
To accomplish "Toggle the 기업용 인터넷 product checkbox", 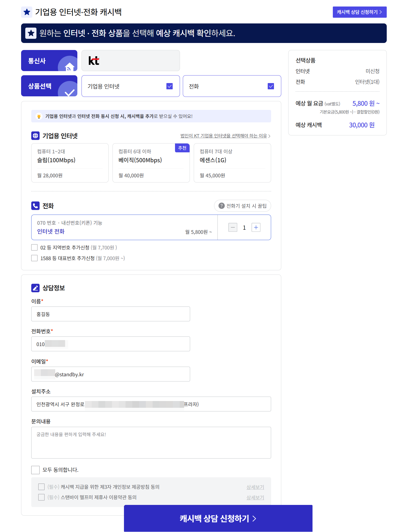I will tap(170, 86).
